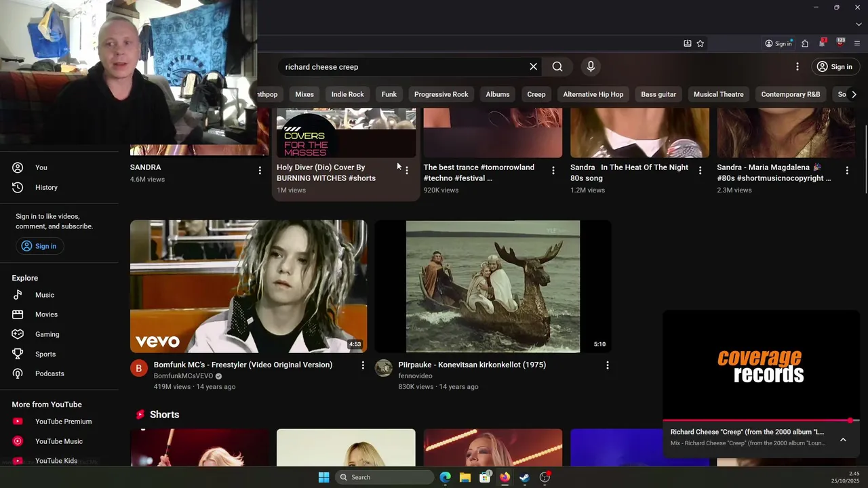This screenshot has height=488, width=868.
Task: Open the fennovideo channel name link
Action: tap(416, 376)
